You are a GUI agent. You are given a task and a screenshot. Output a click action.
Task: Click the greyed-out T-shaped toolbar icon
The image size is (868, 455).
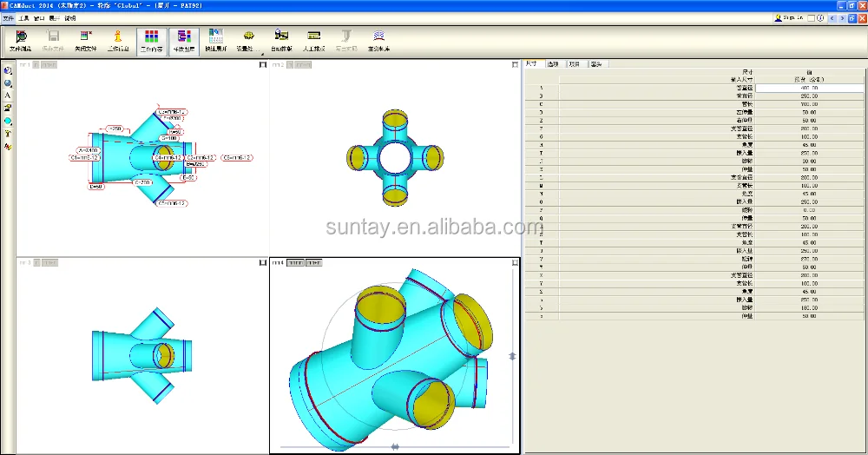tap(346, 36)
